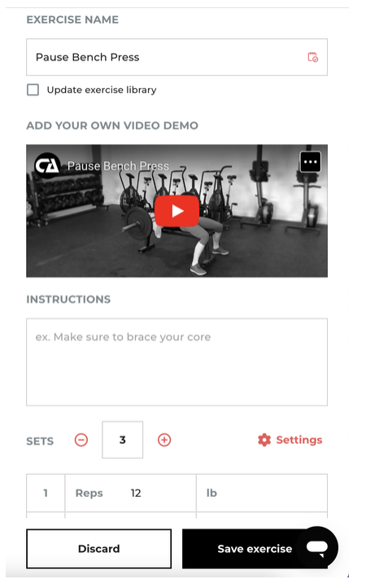Click the Pause Bench Press exercise name field
The width and height of the screenshot is (366, 588).
pos(176,57)
